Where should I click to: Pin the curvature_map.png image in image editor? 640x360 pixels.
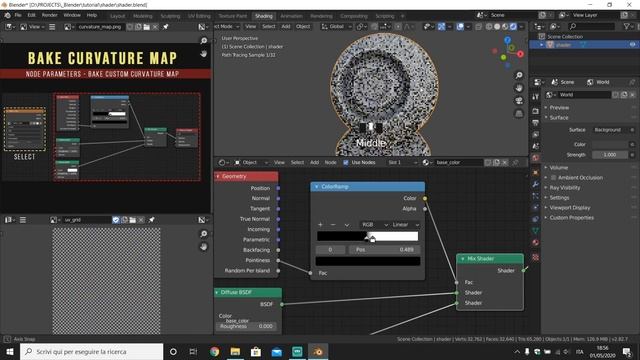[x=166, y=27]
